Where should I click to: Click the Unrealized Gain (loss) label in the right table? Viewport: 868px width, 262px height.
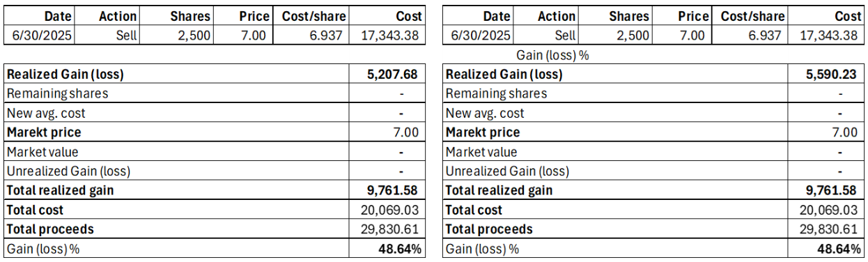click(x=507, y=171)
